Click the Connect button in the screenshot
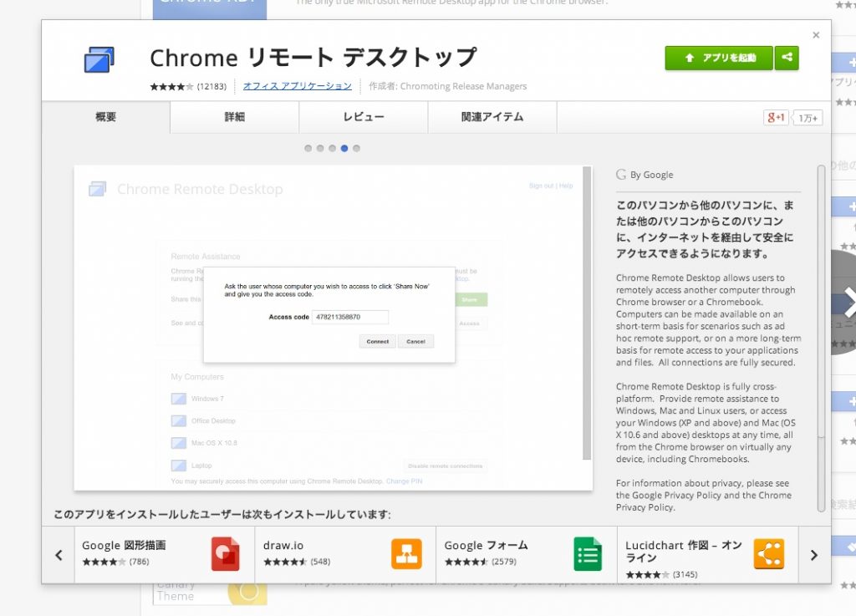Screen dimensions: 856x616 (377, 342)
